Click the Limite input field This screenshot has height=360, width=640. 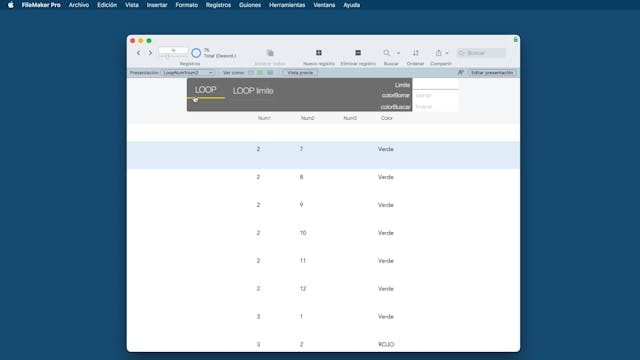pyautogui.click(x=436, y=84)
